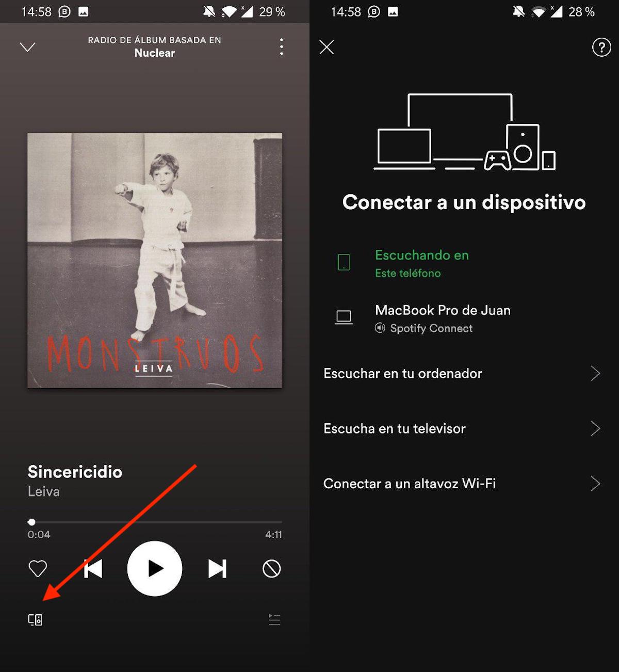The height and width of the screenshot is (672, 619).
Task: Open the three-dot options menu
Action: [x=281, y=46]
